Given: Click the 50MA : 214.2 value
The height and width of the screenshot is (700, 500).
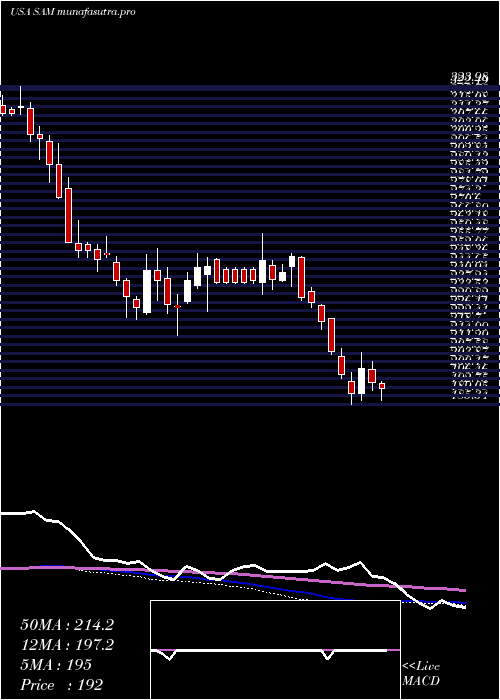Looking at the screenshot, I should 67,625.
